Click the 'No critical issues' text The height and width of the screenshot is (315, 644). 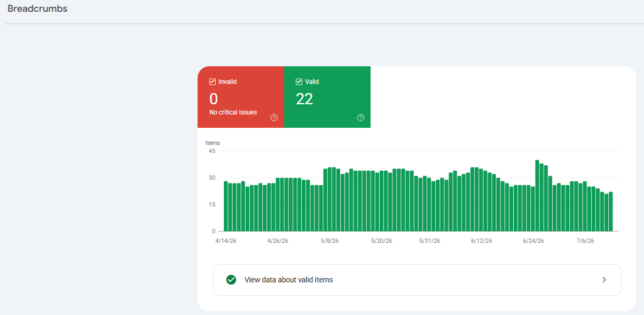click(x=233, y=112)
